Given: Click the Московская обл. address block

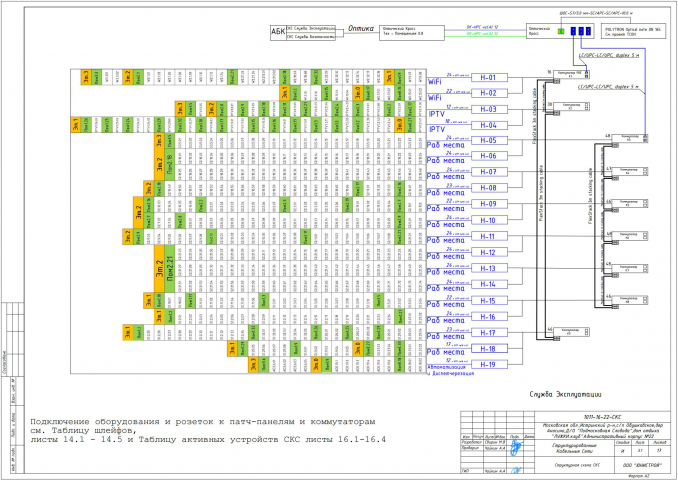Looking at the screenshot, I should coord(601,430).
